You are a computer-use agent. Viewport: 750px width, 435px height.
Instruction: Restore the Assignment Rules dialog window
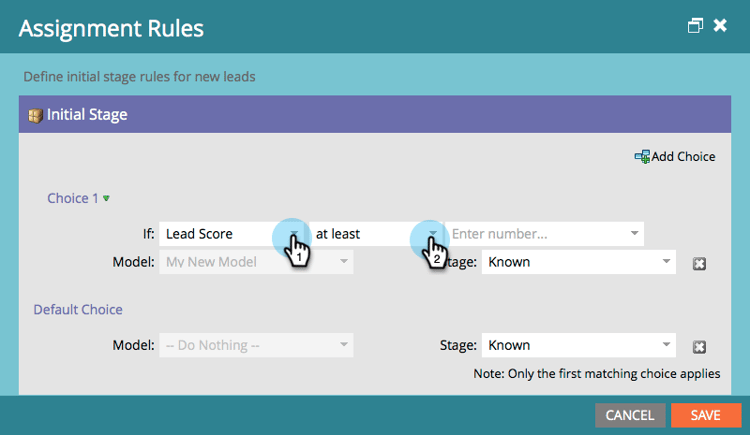point(695,26)
